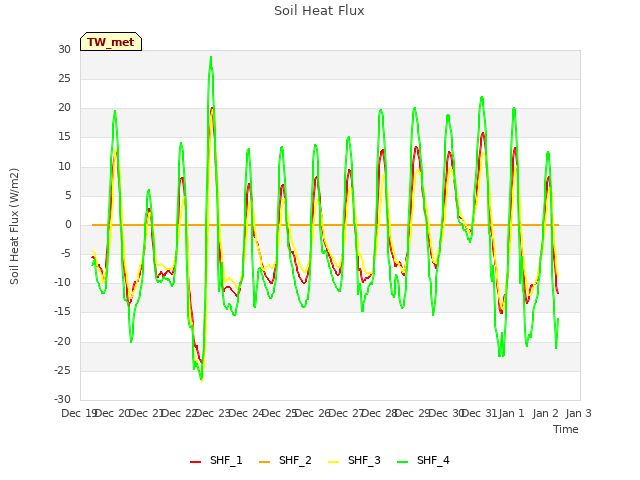Click the yellow SHF_3 legend color marker
Image resolution: width=640 pixels, height=480 pixels.
(x=333, y=462)
